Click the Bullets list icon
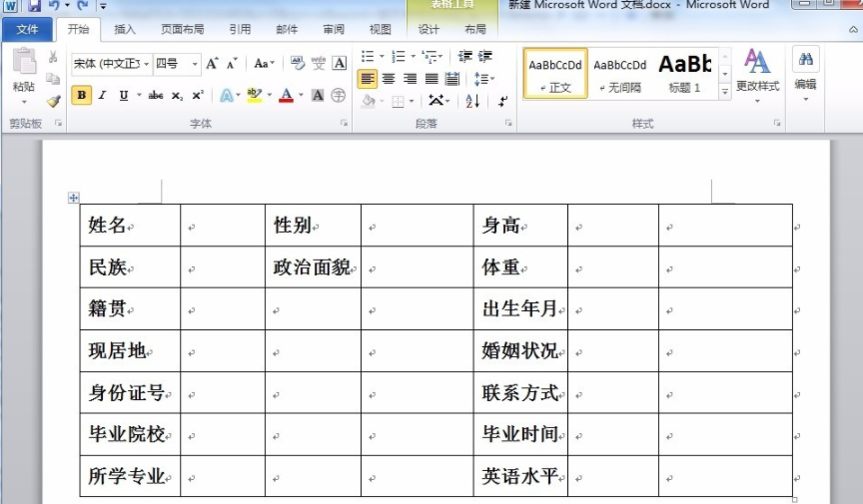The image size is (863, 504). click(368, 56)
